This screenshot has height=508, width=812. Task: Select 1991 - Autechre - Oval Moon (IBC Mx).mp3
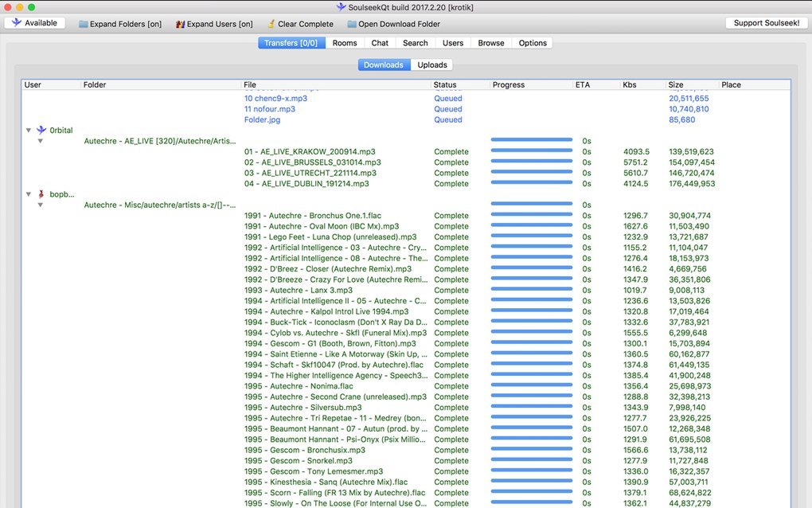point(322,226)
